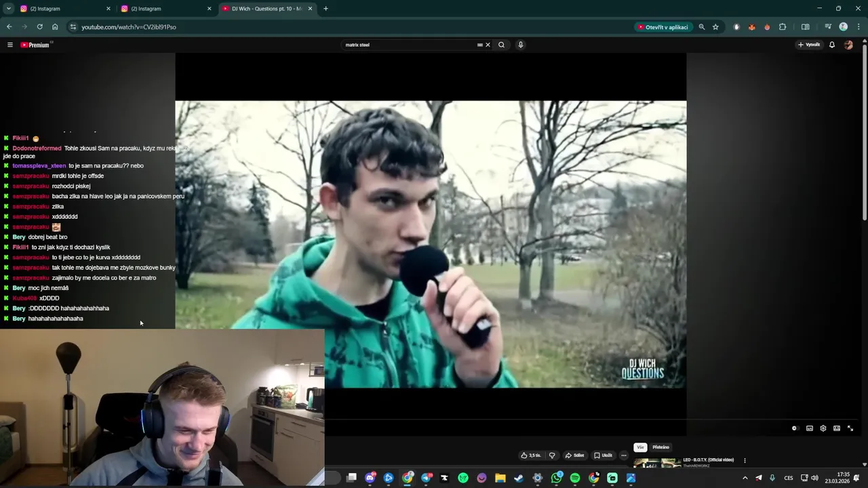
Task: Open LEO - B.O.T.Y. video thumbnail
Action: tap(657, 463)
